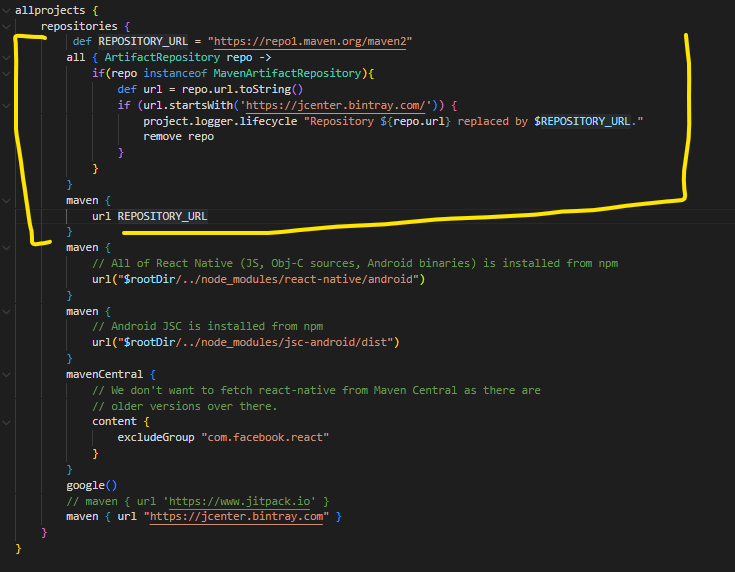Click the allprojects keyword
This screenshot has width=735, height=572.
click(x=50, y=10)
